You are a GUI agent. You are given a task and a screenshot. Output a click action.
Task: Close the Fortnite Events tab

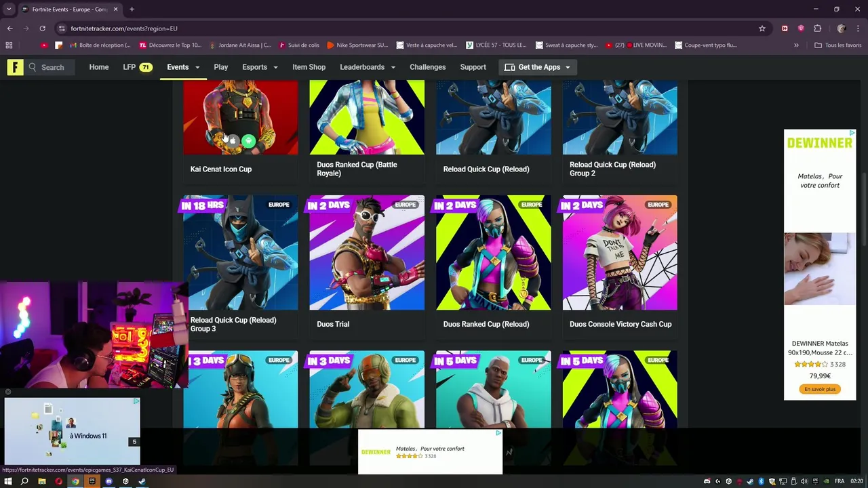click(115, 9)
